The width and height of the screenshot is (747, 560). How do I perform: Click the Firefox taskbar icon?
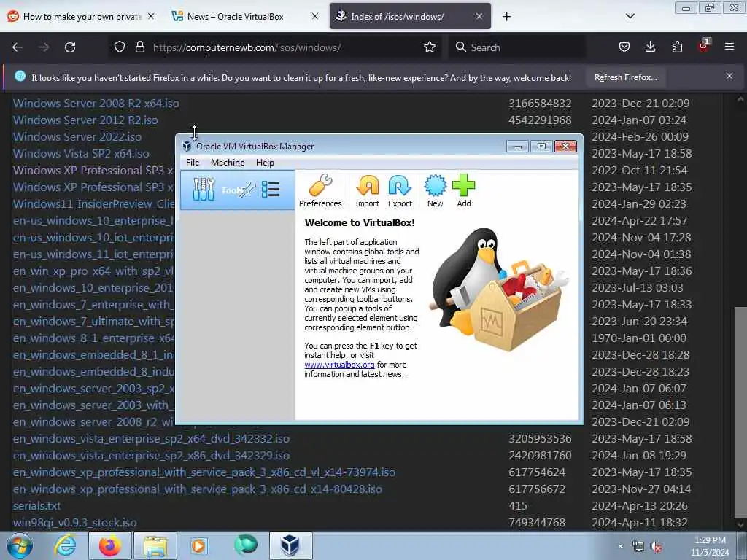(110, 545)
